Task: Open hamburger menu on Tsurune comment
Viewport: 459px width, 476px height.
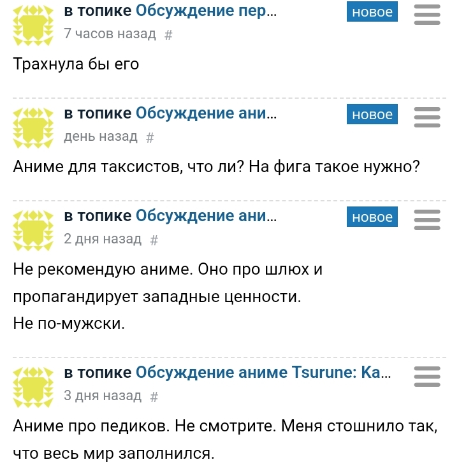Action: (427, 376)
